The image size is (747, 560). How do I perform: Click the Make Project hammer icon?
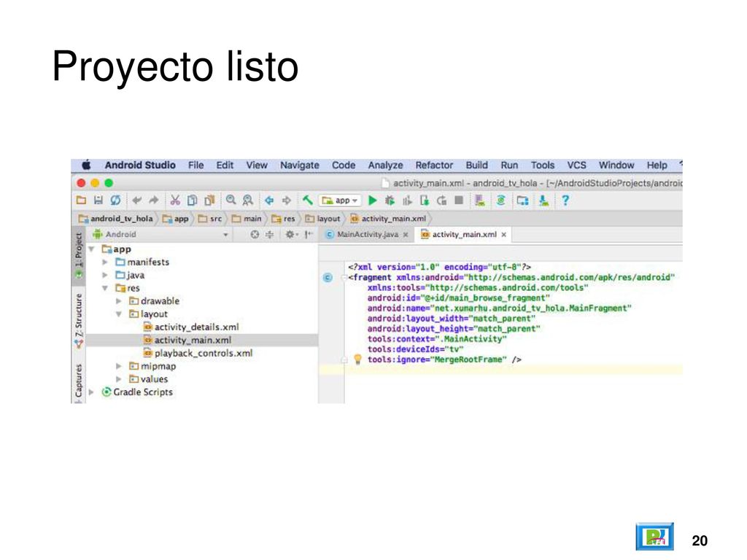[x=307, y=201]
